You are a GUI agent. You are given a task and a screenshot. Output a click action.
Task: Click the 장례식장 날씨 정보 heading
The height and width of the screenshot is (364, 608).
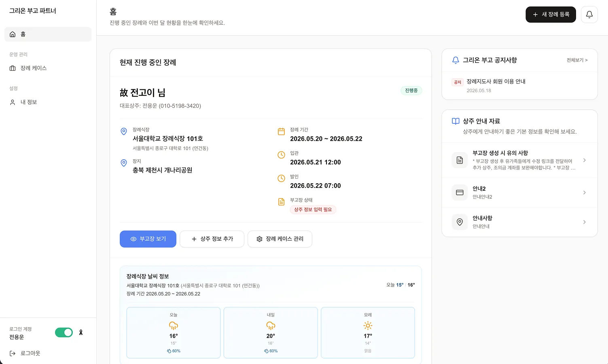[148, 277]
